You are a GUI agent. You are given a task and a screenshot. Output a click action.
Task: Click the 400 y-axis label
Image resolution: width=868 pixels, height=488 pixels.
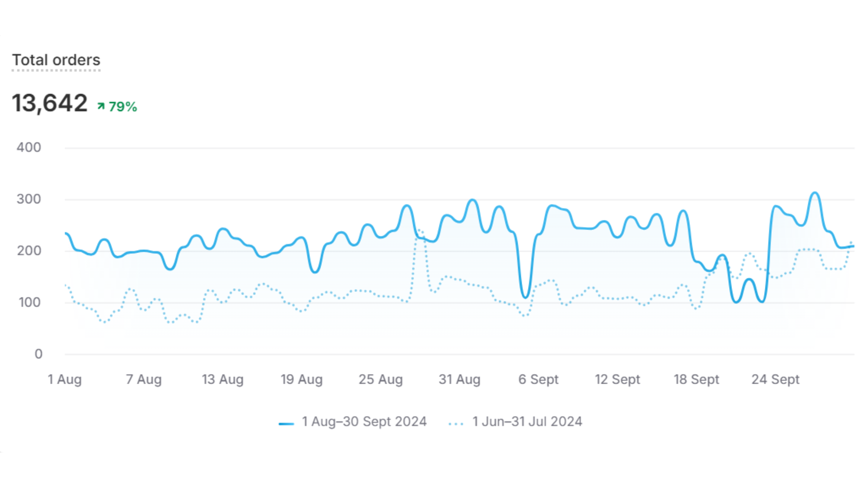[x=29, y=147]
